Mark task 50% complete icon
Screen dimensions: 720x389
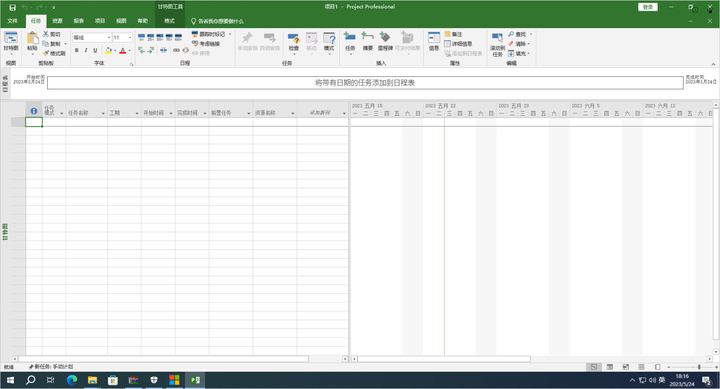pyautogui.click(x=160, y=37)
